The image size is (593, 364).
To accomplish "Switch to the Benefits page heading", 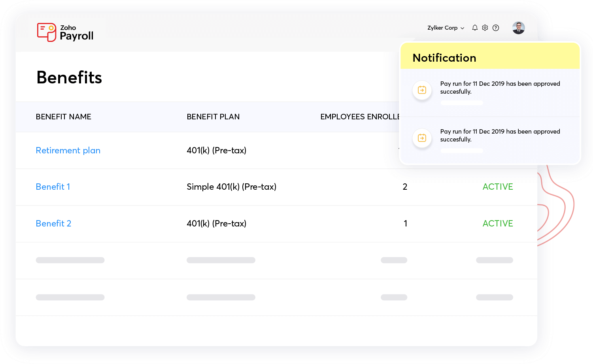I will [x=69, y=77].
